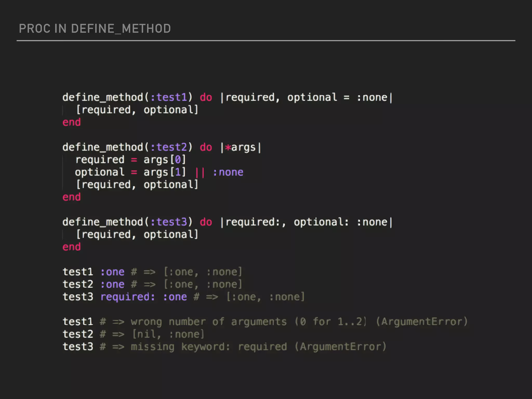532x399 pixels.
Task: Click the slide title PROC IN DEFINE_METHOD
Action: pos(95,29)
